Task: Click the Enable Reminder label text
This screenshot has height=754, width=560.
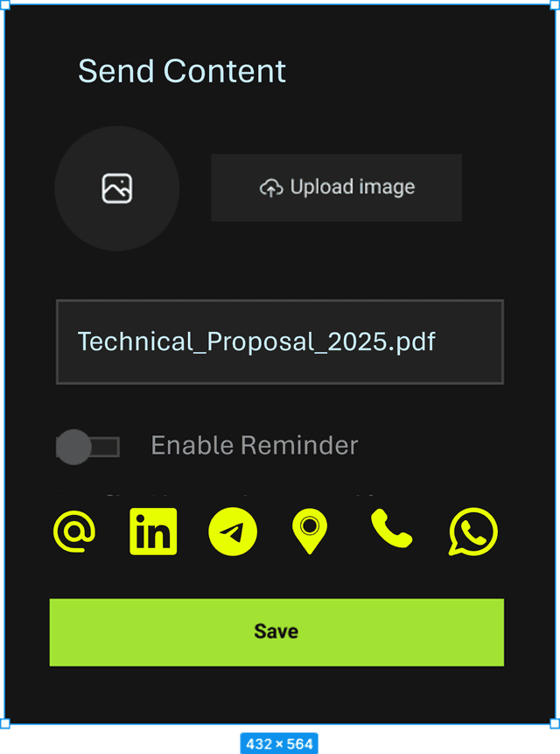Action: click(255, 445)
